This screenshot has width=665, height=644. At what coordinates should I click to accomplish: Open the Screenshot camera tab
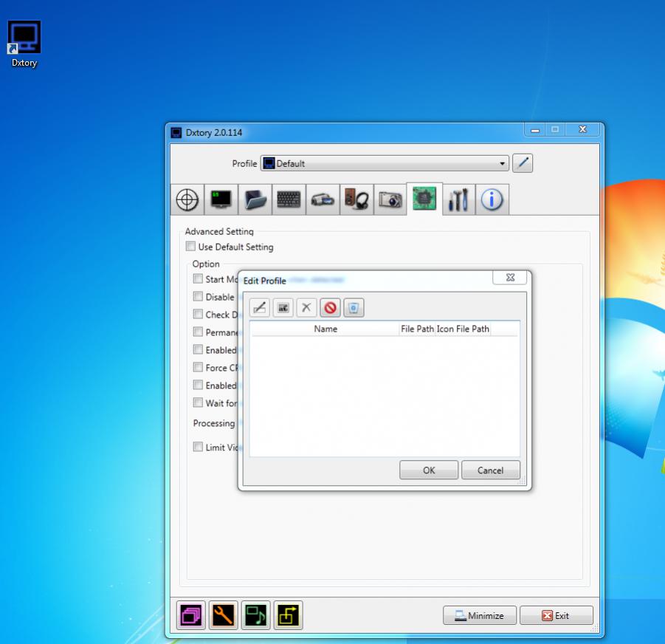pos(390,199)
